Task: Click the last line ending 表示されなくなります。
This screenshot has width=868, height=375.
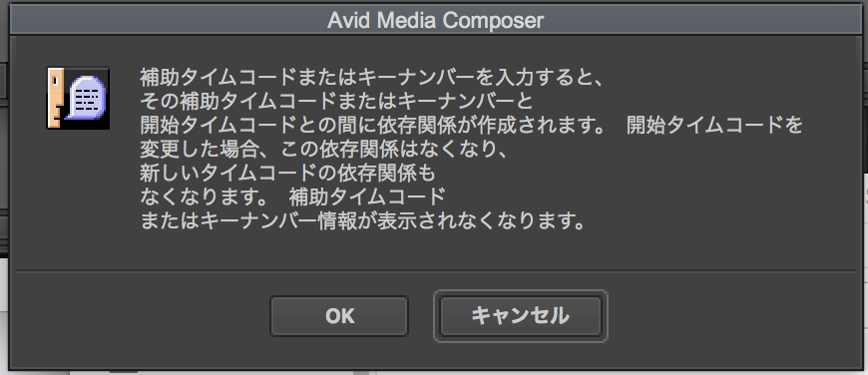Action: pyautogui.click(x=362, y=221)
